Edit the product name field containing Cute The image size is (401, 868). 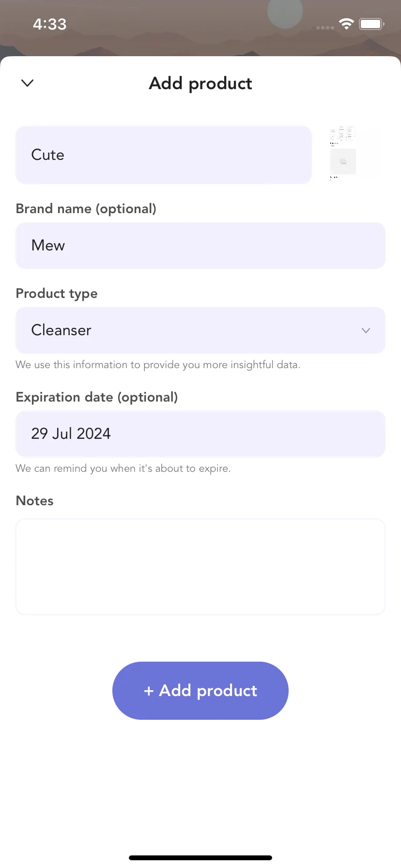point(164,155)
